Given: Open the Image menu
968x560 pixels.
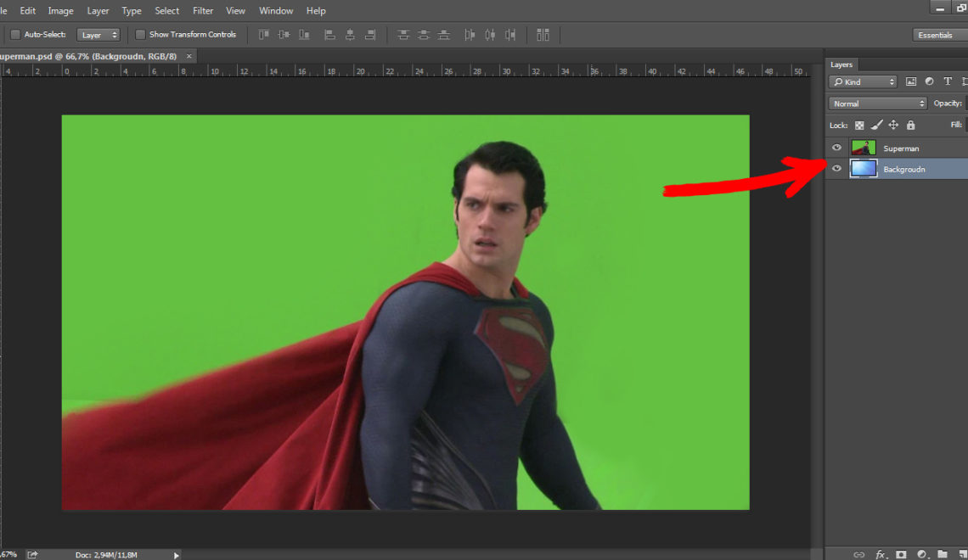Looking at the screenshot, I should (x=60, y=10).
